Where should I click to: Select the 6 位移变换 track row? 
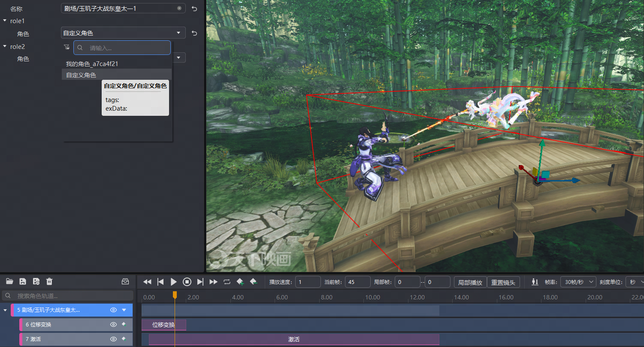point(76,324)
